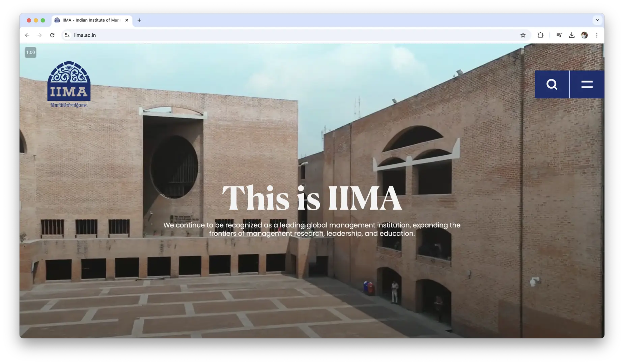Go back to previous page
Image resolution: width=624 pixels, height=364 pixels.
27,35
